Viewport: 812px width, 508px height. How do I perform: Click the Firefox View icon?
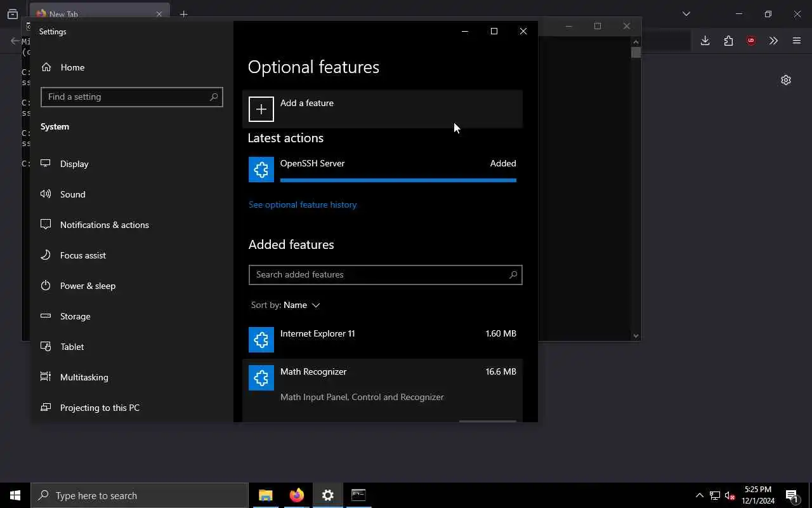tap(13, 14)
